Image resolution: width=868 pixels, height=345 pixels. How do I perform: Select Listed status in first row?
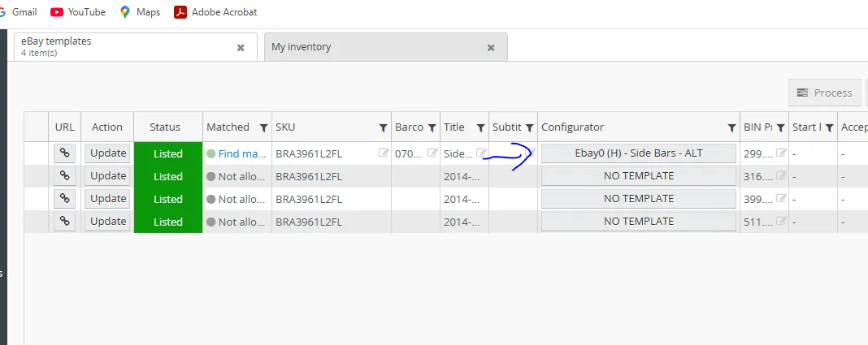point(168,153)
